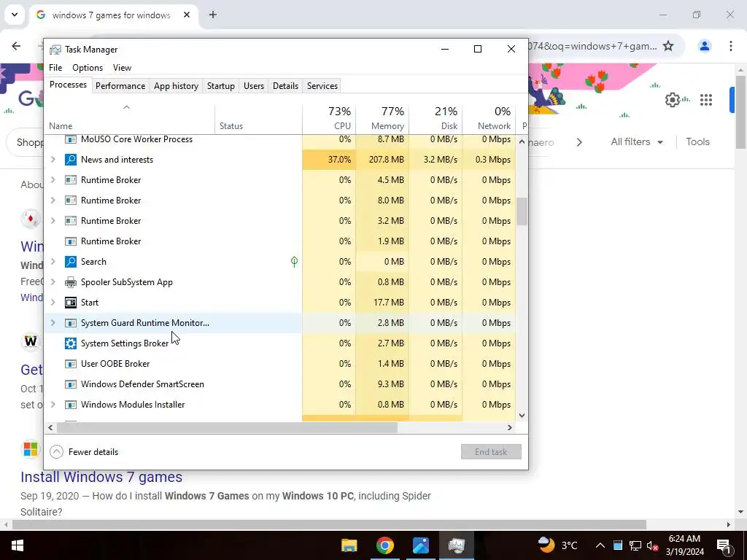Click the Tools button in Google search
Screen dimensions: 747x560
point(697,142)
